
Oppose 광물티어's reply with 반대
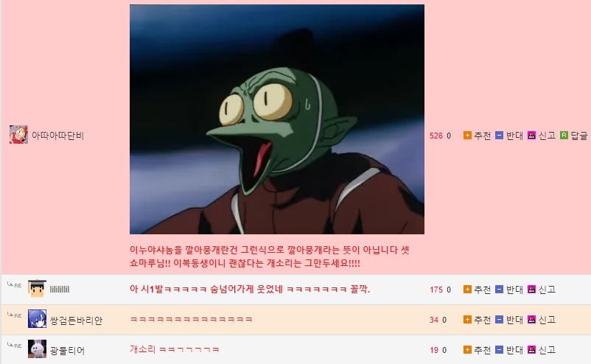tap(508, 350)
